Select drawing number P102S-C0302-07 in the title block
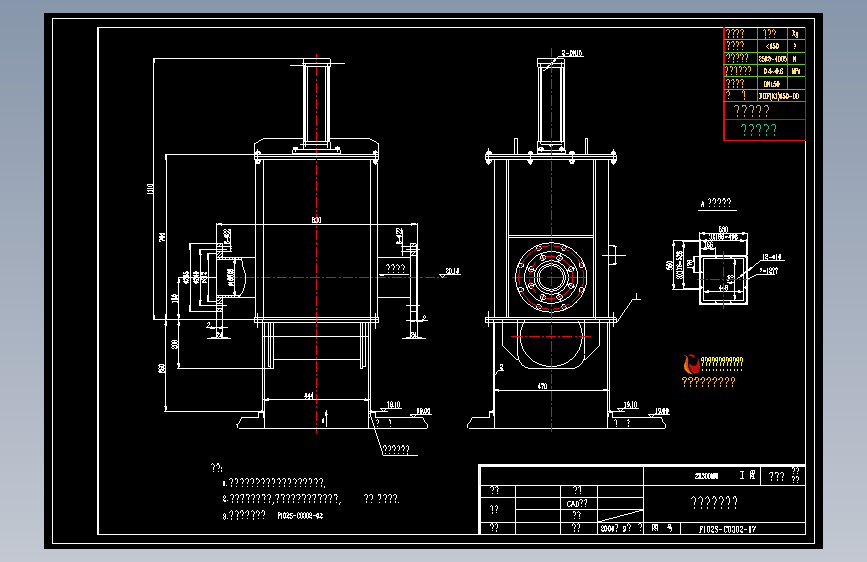 pos(727,529)
